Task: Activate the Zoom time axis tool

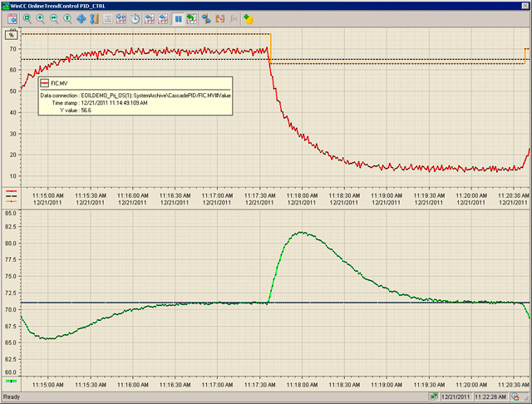Action: (x=54, y=18)
